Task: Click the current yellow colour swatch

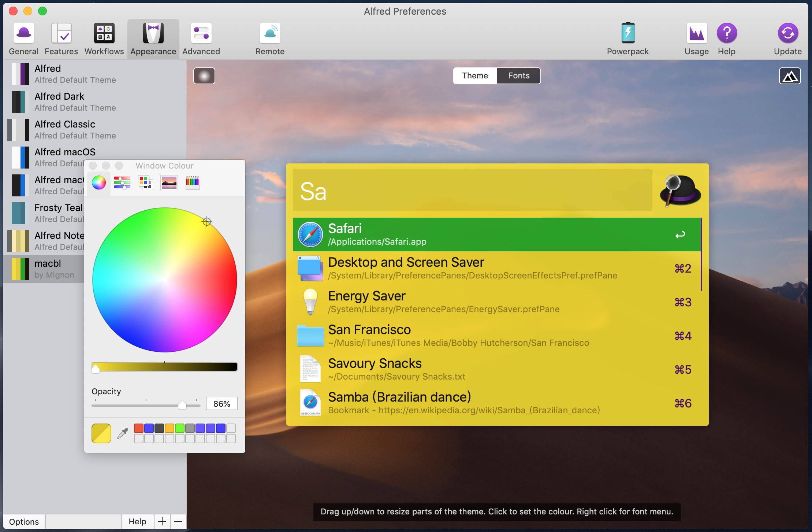Action: [101, 433]
